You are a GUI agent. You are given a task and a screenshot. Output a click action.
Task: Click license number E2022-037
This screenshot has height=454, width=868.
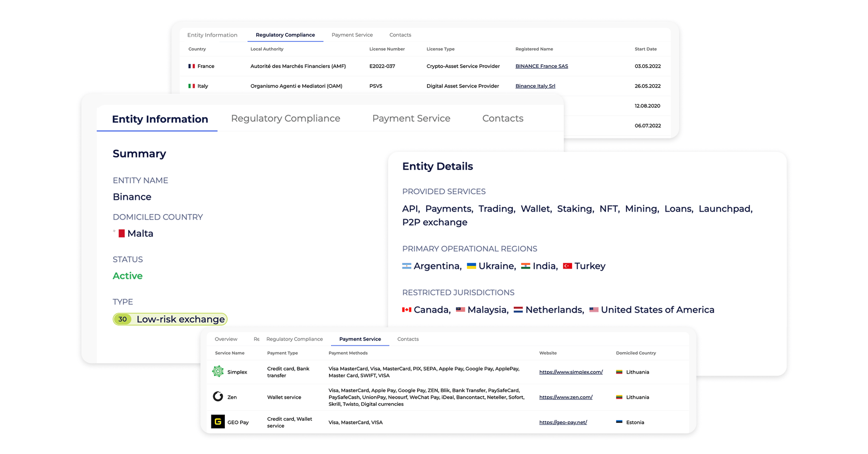(382, 66)
